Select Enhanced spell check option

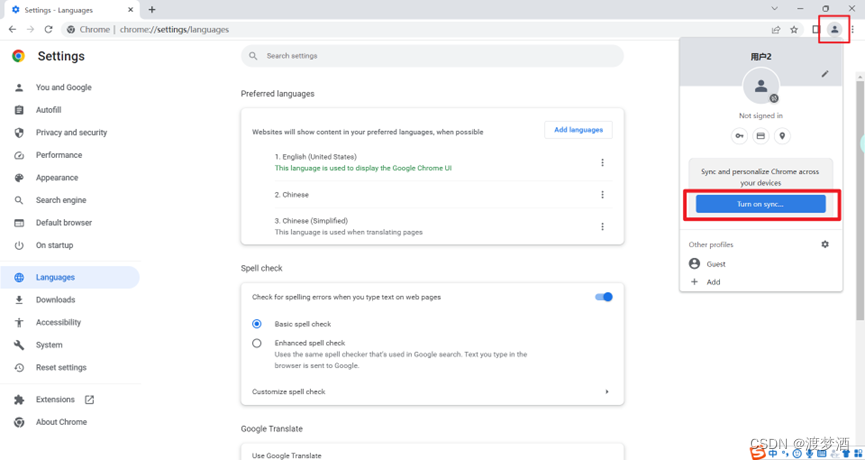tap(257, 343)
